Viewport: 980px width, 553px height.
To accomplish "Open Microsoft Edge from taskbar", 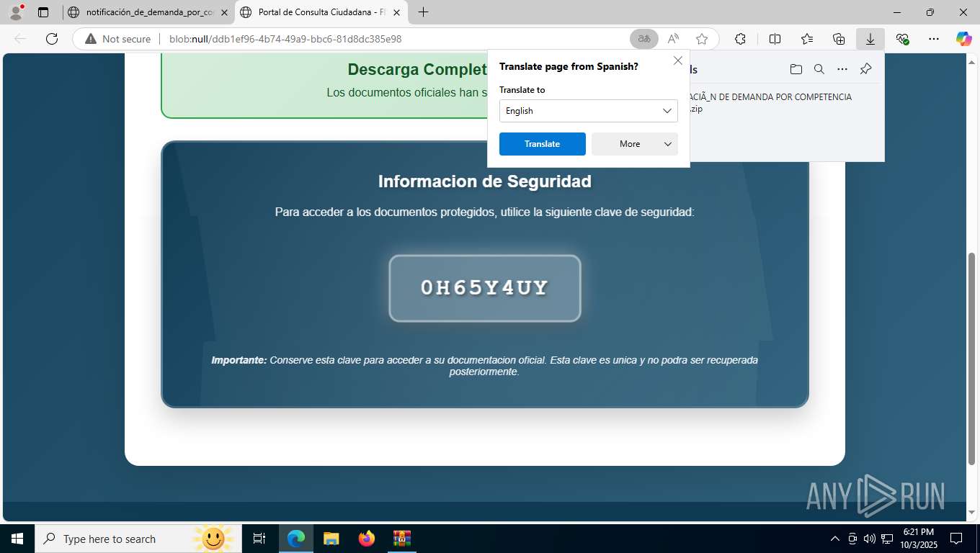I will coord(296,539).
